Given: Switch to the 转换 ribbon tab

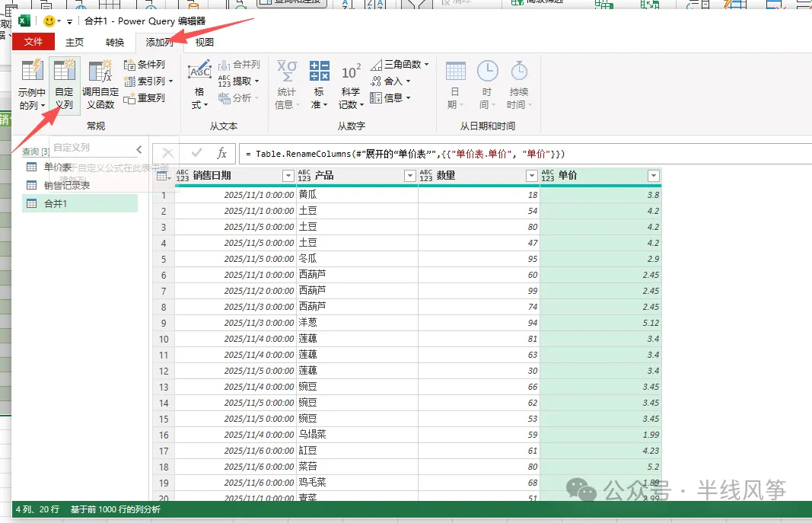Looking at the screenshot, I should point(115,43).
